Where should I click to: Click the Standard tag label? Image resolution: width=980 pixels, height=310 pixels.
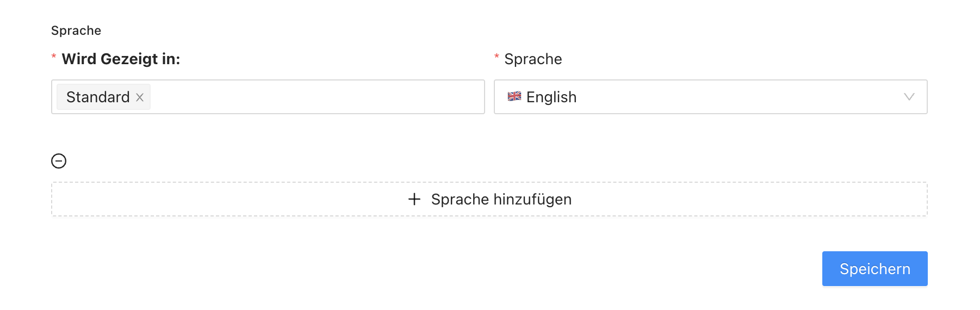click(98, 97)
